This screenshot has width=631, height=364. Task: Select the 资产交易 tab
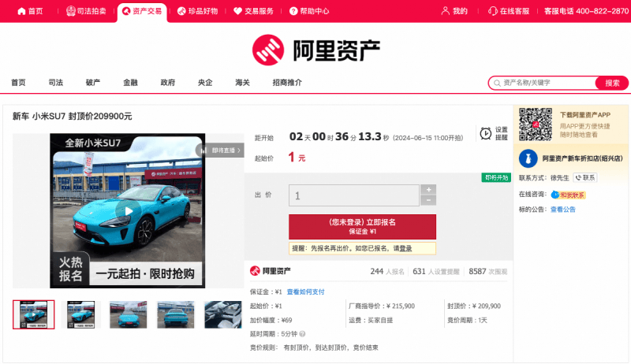142,11
